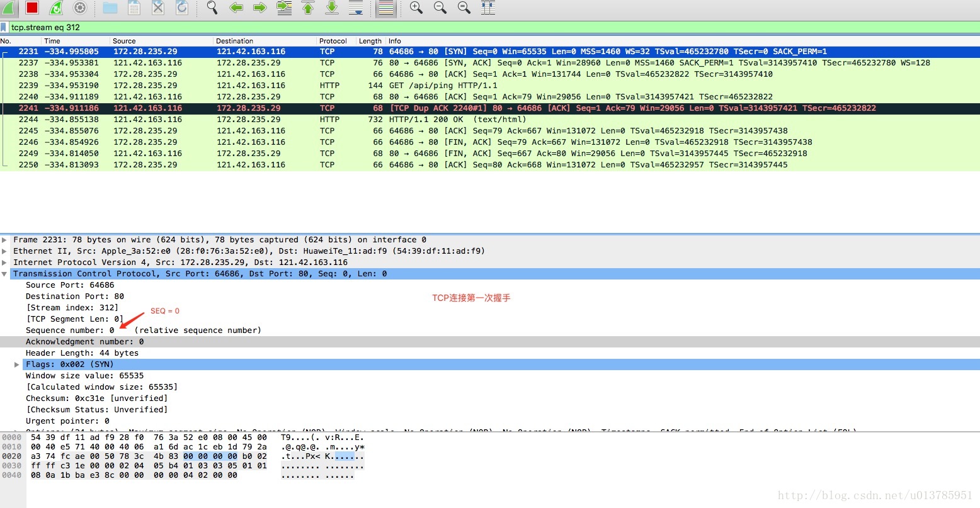Select packet 2237 with SYN, ACK
Viewport: 980px width, 508px height.
click(490, 63)
